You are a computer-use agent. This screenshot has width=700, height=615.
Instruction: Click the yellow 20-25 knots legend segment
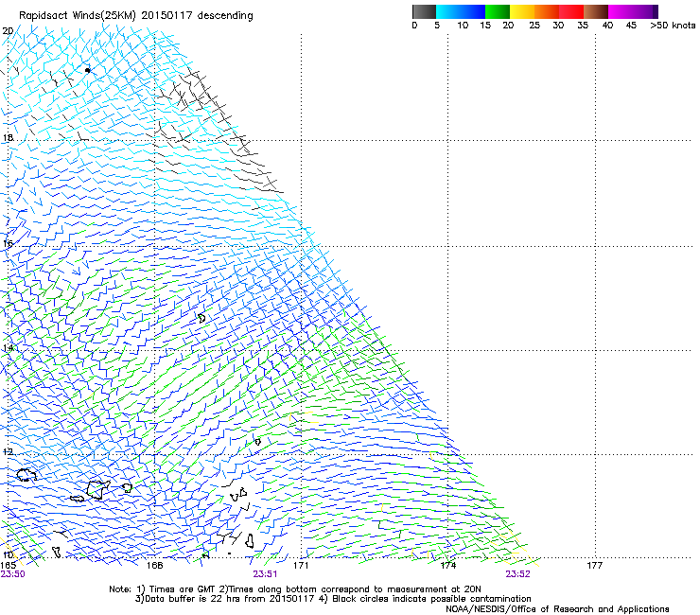pos(522,11)
